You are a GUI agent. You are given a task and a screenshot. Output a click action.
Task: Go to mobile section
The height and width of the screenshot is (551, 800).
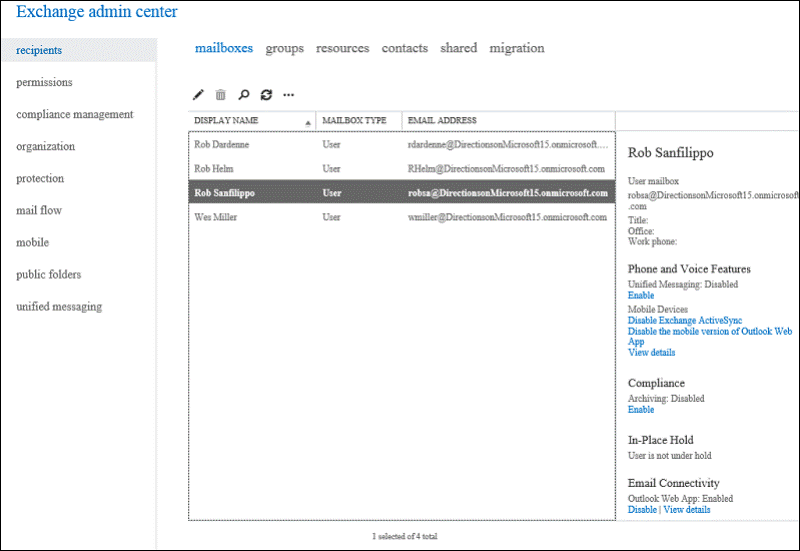pos(33,242)
